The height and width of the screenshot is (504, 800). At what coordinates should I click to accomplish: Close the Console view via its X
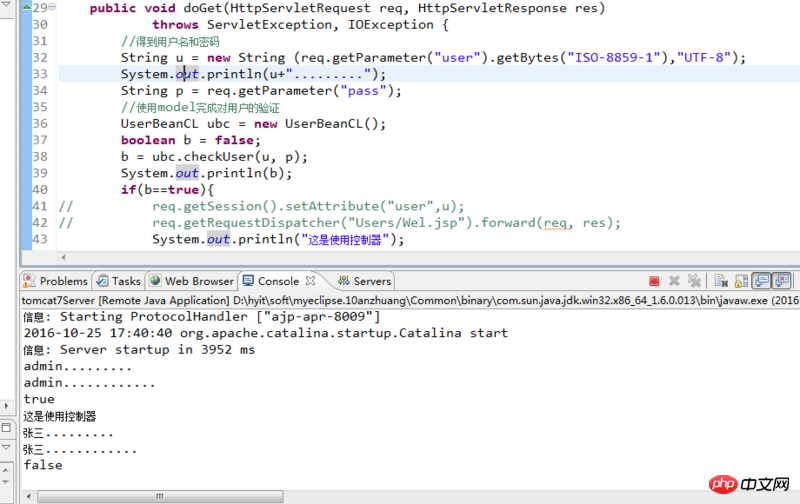point(310,281)
